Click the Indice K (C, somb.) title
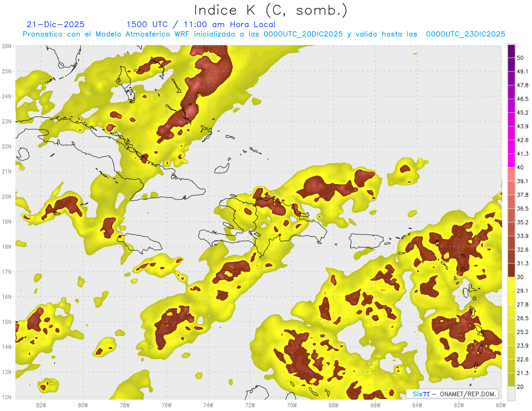The height and width of the screenshot is (411, 532). coord(271,10)
